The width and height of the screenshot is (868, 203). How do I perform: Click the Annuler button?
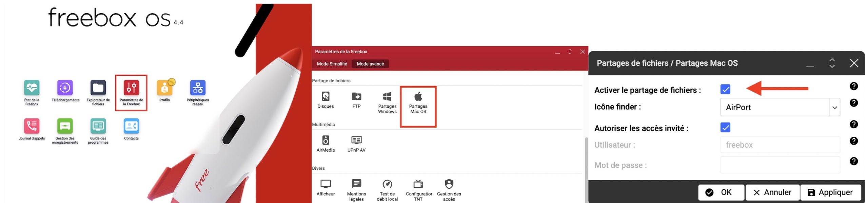coord(772,192)
